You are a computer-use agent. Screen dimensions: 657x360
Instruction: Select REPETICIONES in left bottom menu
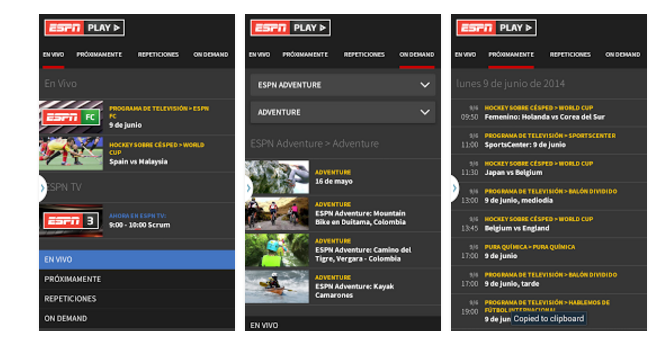pyautogui.click(x=137, y=299)
